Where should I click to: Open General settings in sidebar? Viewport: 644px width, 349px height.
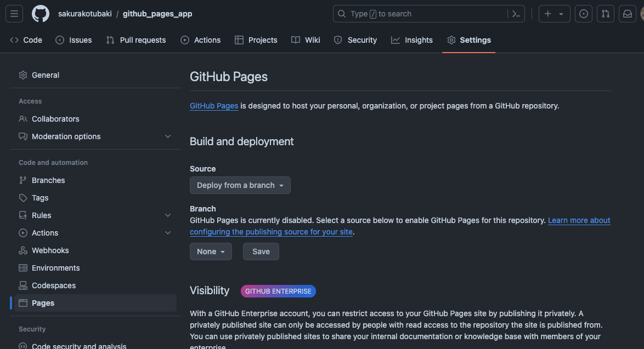pyautogui.click(x=95, y=75)
